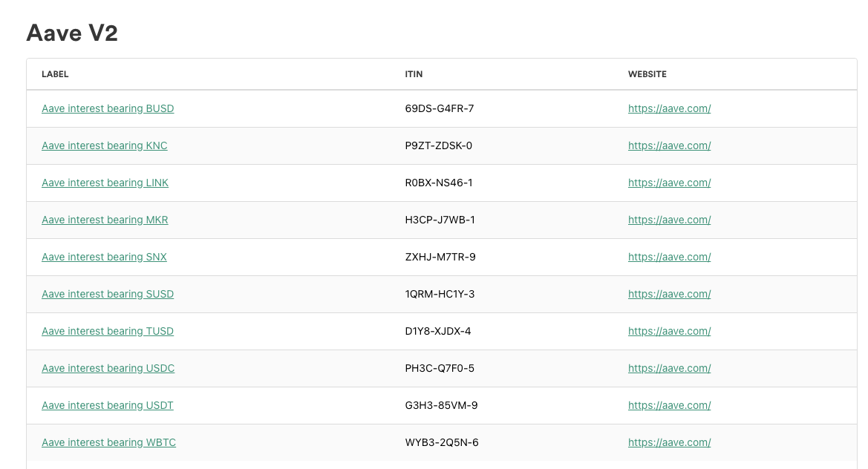Visit aave.com website in SUSD row
This screenshot has width=868, height=469.
coord(669,294)
